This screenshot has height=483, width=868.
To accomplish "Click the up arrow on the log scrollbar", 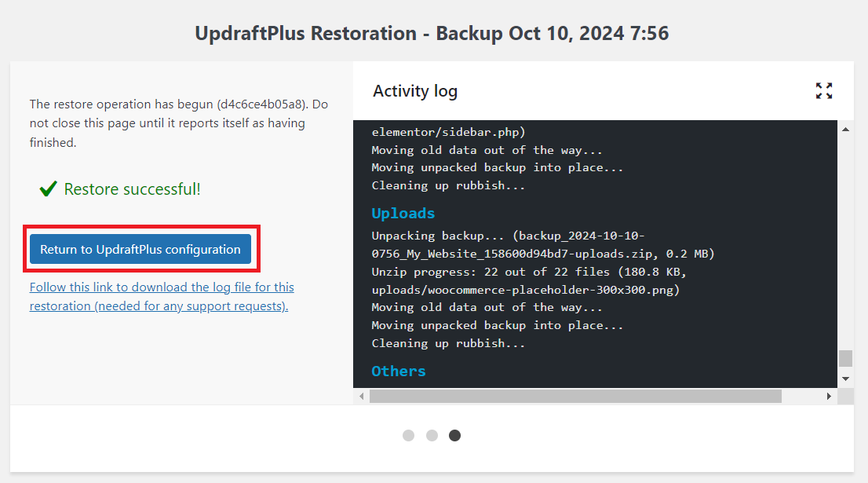I will click(845, 129).
